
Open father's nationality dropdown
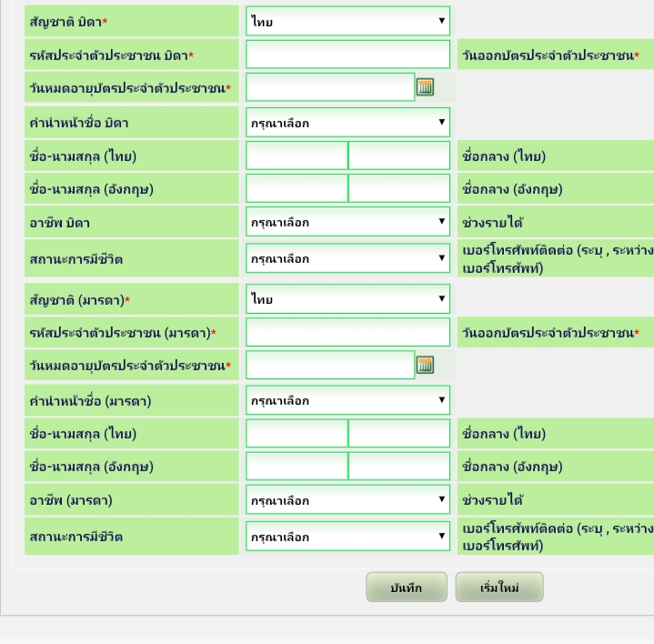tap(347, 21)
